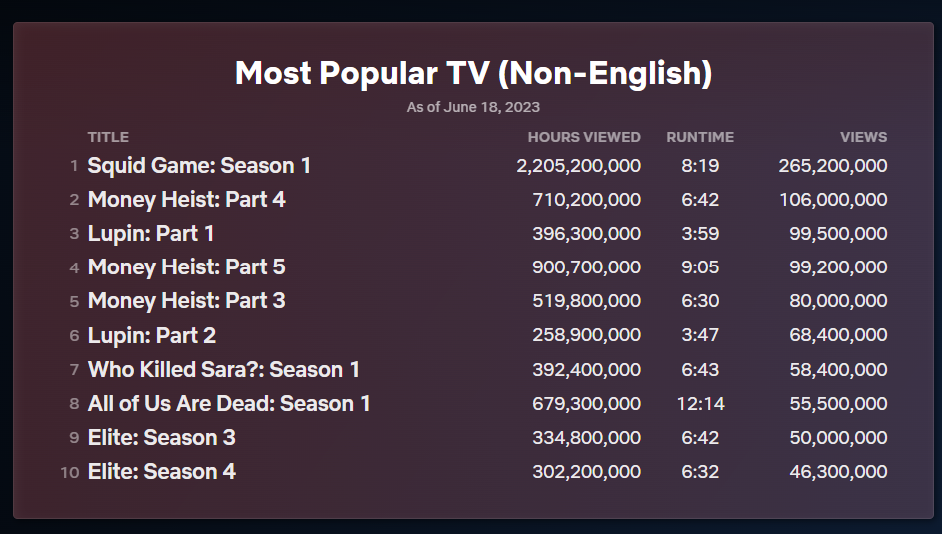Viewport: 942px width, 534px height.
Task: Click the 12:14 runtime value
Action: tap(700, 404)
